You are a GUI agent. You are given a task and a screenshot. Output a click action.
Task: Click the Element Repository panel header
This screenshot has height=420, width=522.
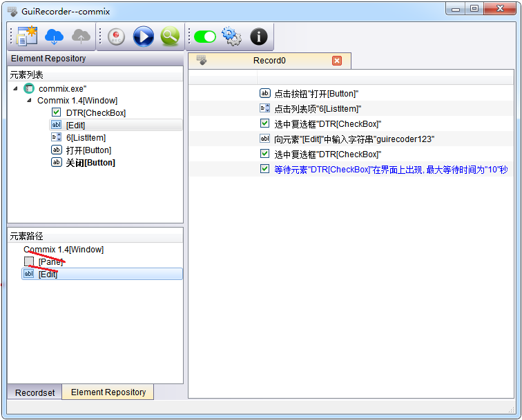tap(95, 59)
